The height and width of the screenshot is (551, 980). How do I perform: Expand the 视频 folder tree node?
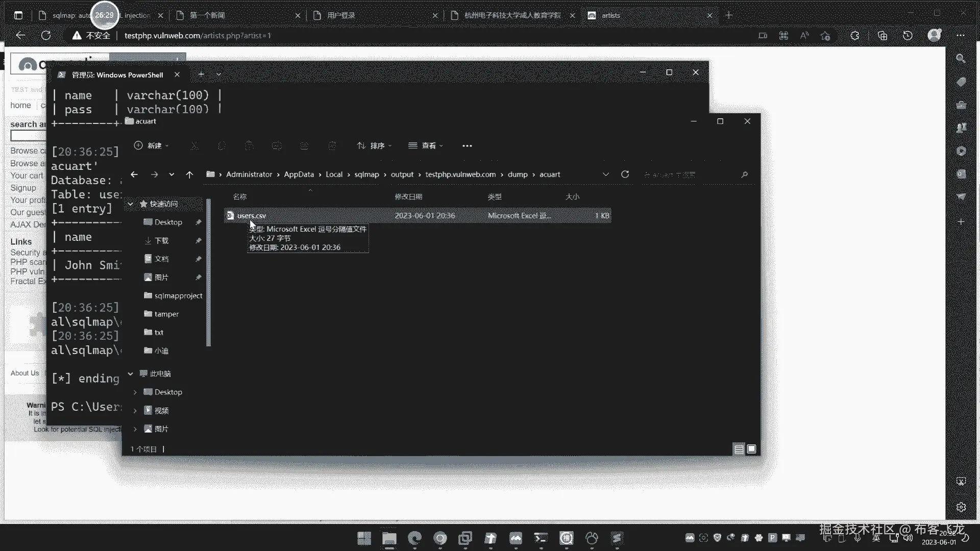click(135, 411)
